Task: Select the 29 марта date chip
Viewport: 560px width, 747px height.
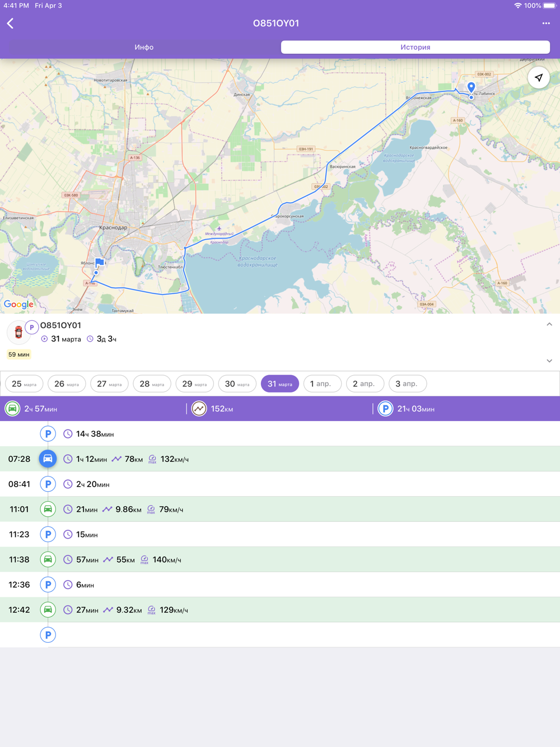Action: pos(194,384)
